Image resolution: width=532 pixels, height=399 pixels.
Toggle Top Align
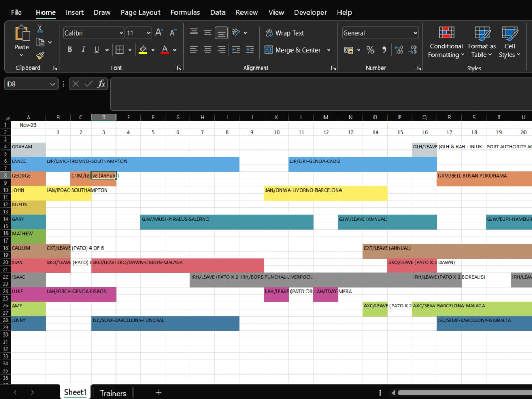point(194,32)
